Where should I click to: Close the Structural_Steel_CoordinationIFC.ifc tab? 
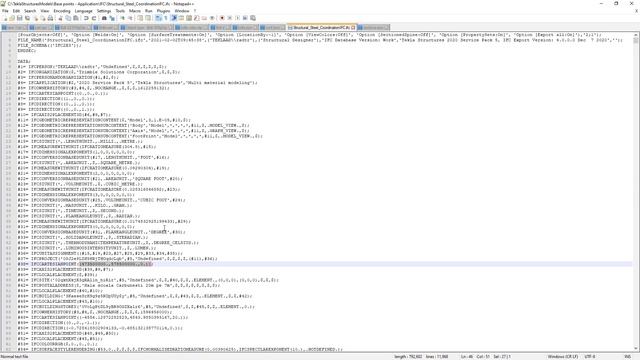[353, 27]
